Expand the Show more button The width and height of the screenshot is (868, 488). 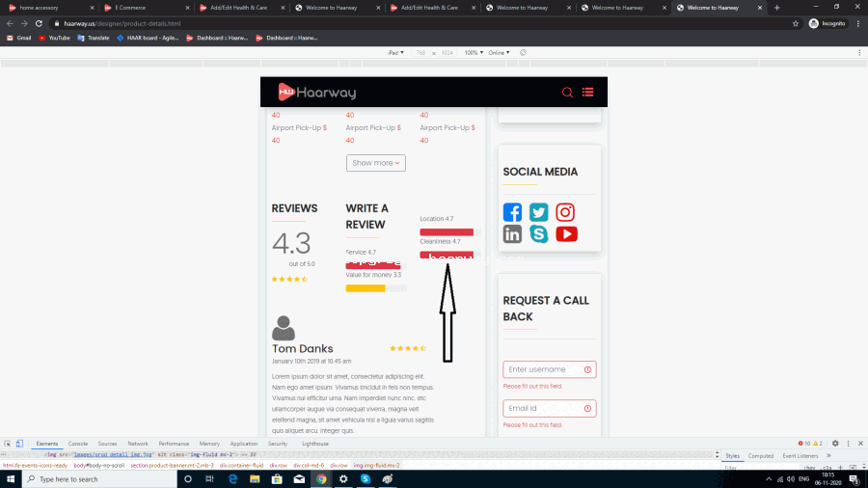pos(375,163)
